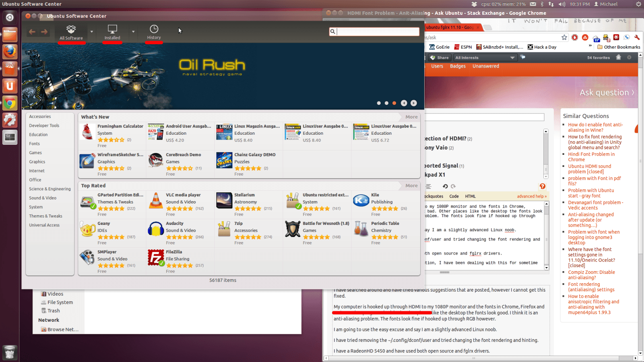The height and width of the screenshot is (362, 644).
Task: Open the Ubuntu restricted extras icon
Action: (293, 201)
